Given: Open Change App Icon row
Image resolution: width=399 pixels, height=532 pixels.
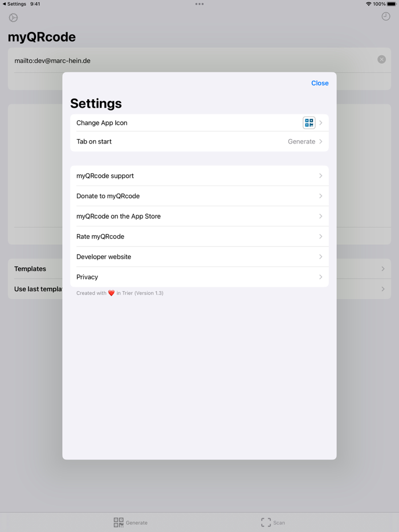Looking at the screenshot, I should [x=199, y=123].
